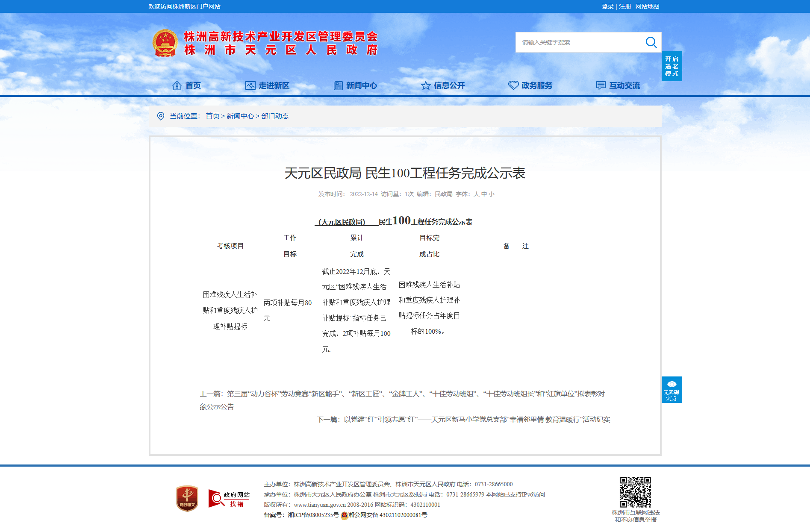Click the 政府网站找错 icon
The width and height of the screenshot is (810, 532).
point(229,499)
